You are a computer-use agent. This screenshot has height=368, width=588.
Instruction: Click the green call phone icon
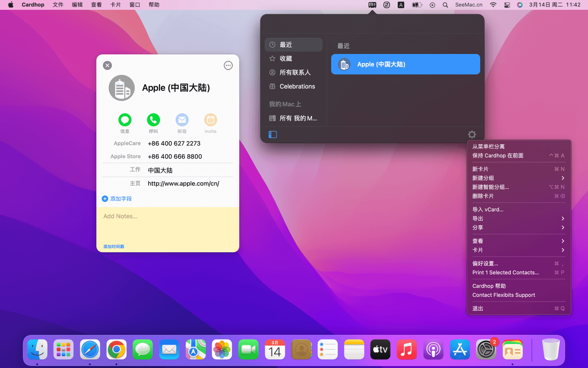[154, 120]
